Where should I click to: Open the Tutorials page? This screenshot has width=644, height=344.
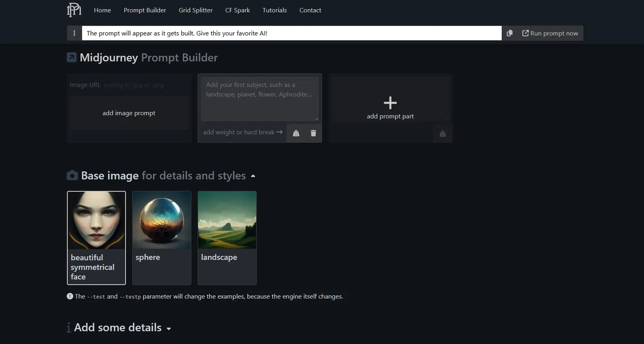pyautogui.click(x=275, y=10)
